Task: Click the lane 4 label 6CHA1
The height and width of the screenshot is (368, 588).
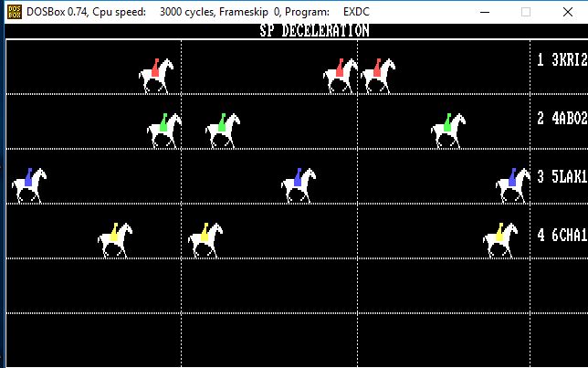Action: pyautogui.click(x=569, y=236)
